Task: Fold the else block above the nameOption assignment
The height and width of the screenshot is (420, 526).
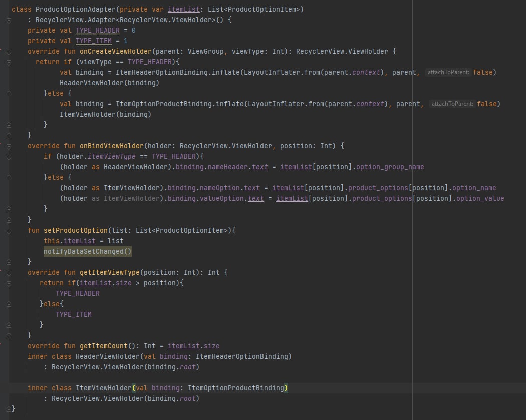Action: tap(9, 178)
